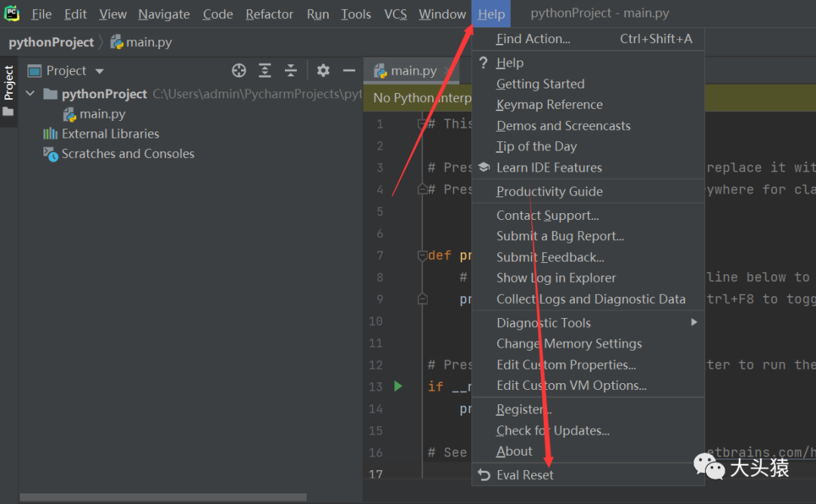Choose Edit Custom Properties...
Viewport: 816px width, 504px height.
588,364
